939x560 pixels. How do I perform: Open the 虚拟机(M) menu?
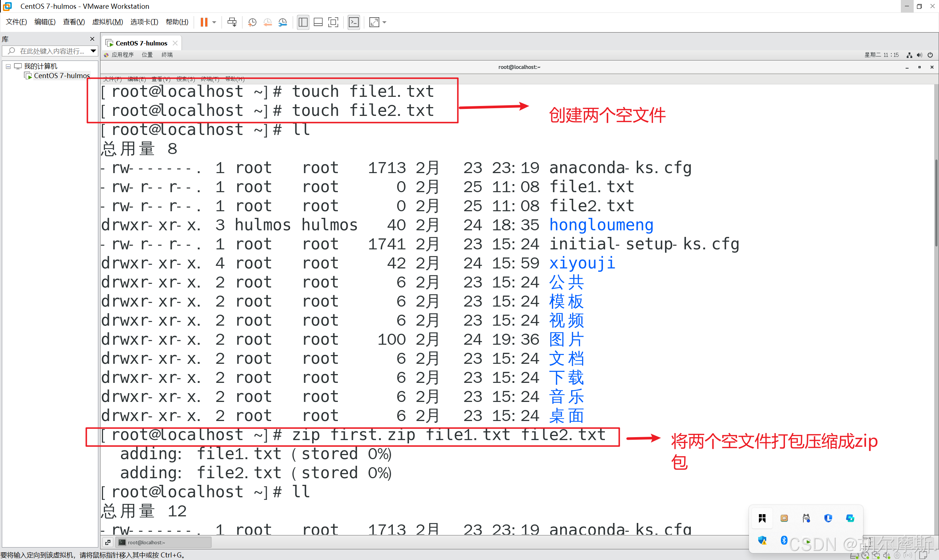(107, 22)
